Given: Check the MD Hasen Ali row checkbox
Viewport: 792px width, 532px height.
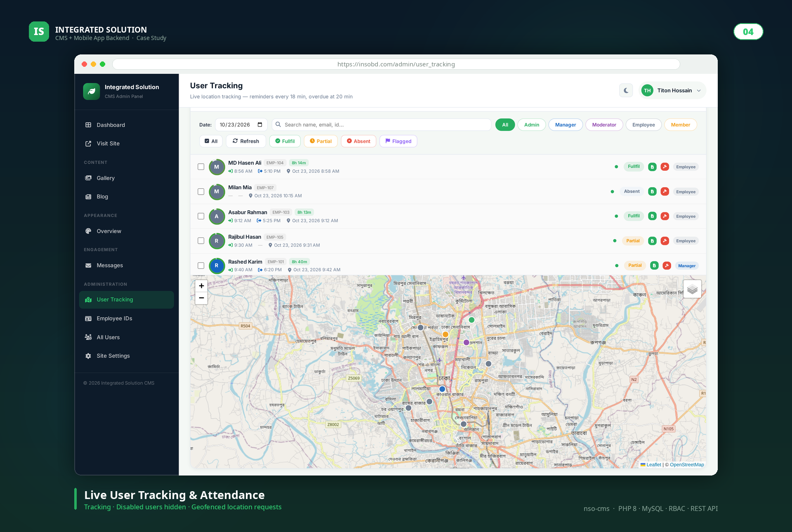Looking at the screenshot, I should pos(201,167).
